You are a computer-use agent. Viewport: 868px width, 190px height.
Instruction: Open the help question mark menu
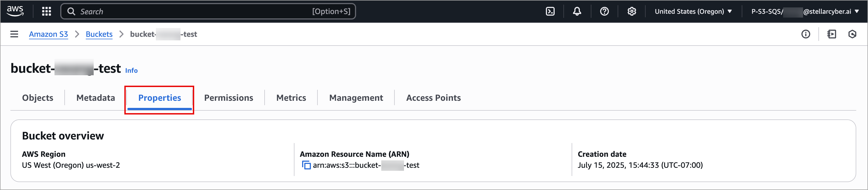604,12
